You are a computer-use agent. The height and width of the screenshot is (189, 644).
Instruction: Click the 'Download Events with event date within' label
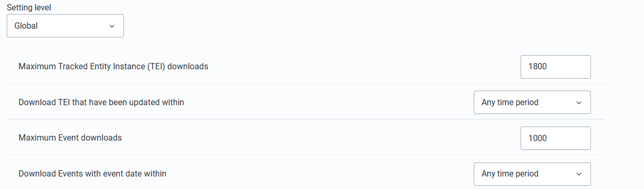[93, 173]
